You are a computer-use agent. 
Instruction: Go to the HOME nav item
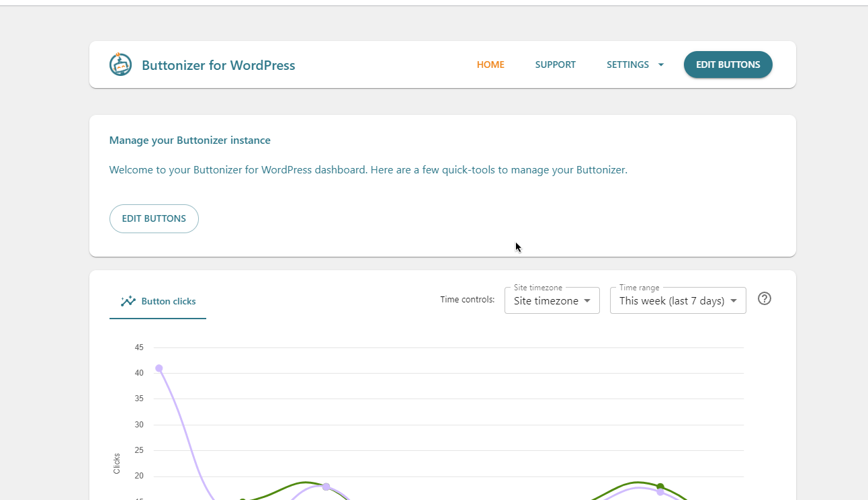coord(490,65)
